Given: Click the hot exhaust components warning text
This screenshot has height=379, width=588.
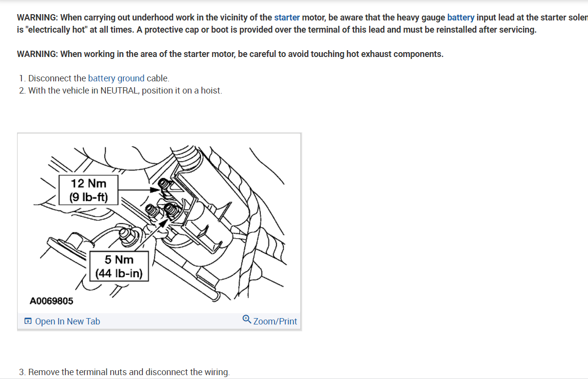Looking at the screenshot, I should (230, 54).
